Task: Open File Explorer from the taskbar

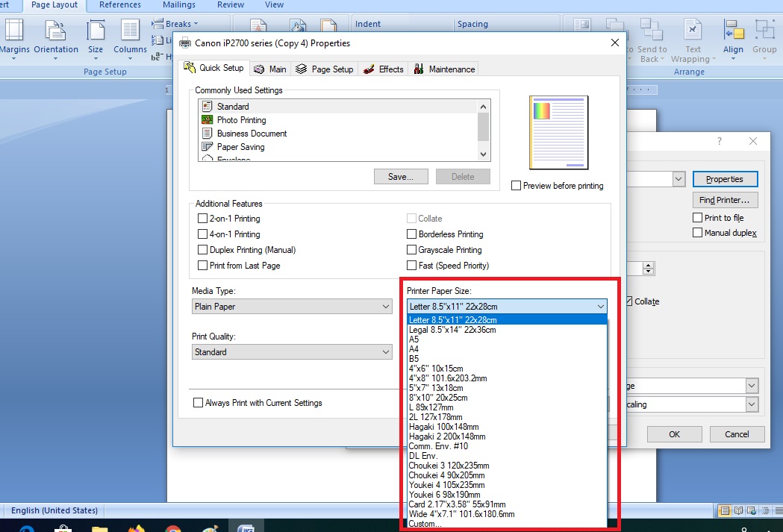Action: pos(99,528)
